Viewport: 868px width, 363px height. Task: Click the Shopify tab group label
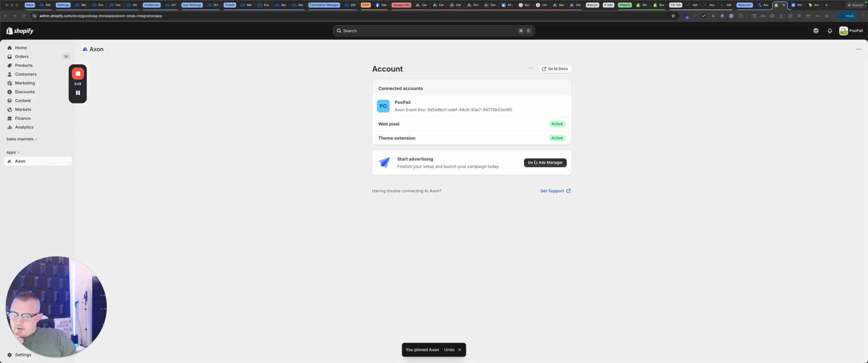pyautogui.click(x=624, y=5)
